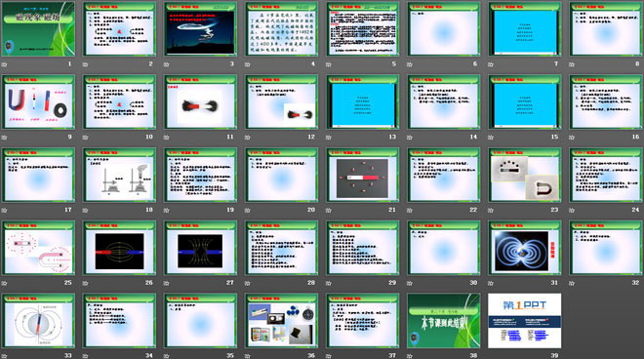Click the animation star icon below slide 5
This screenshot has height=359, width=644.
pos(329,64)
